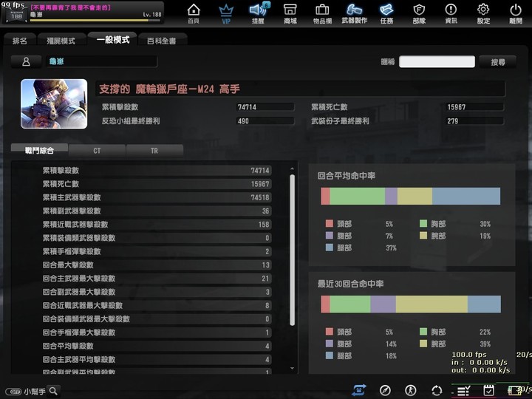
Task: Click the running figure icon in bottom bar
Action: point(411,391)
